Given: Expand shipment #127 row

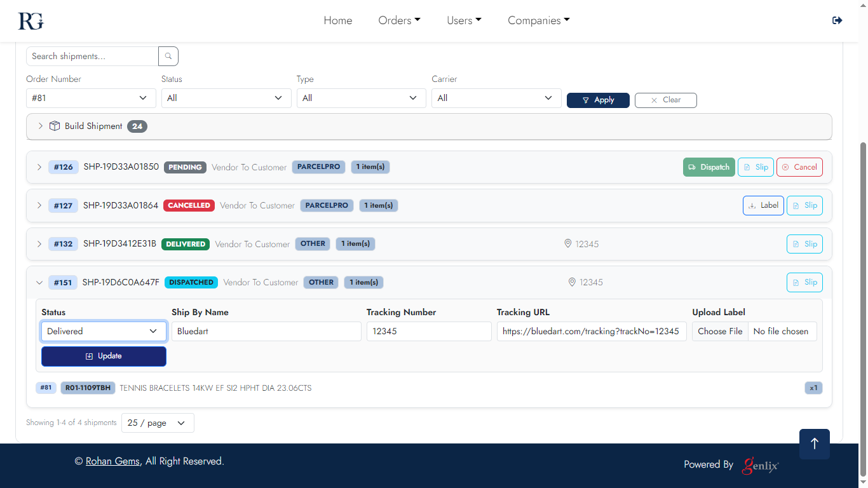Looking at the screenshot, I should coord(39,205).
